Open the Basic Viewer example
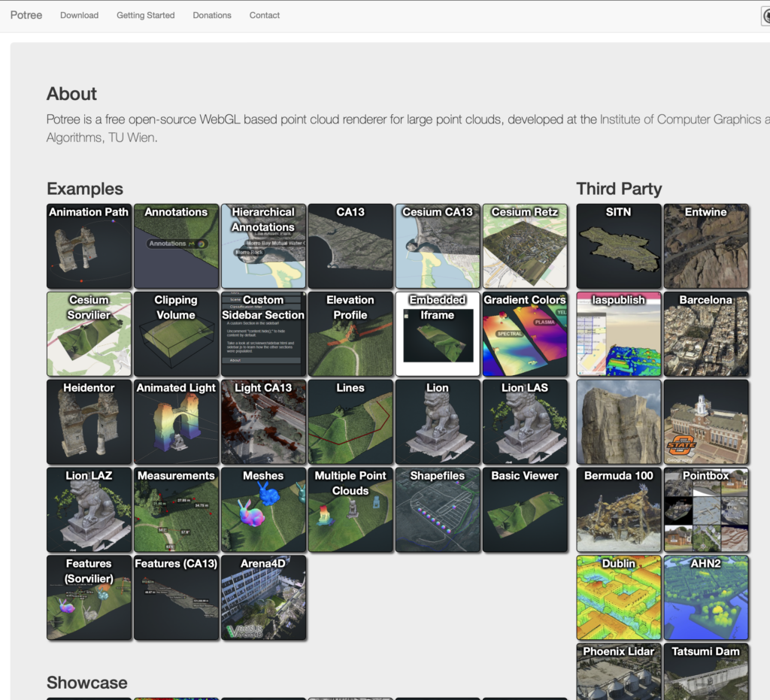This screenshot has height=700, width=770. [x=525, y=510]
